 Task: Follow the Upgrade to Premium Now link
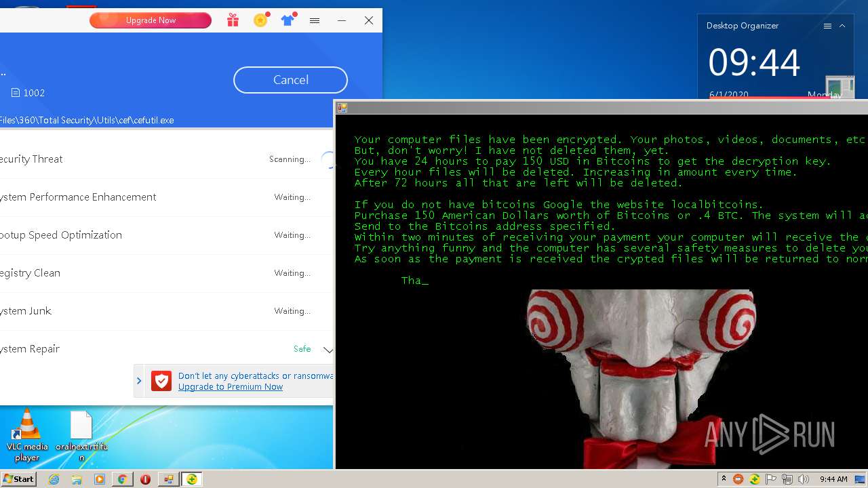point(231,387)
